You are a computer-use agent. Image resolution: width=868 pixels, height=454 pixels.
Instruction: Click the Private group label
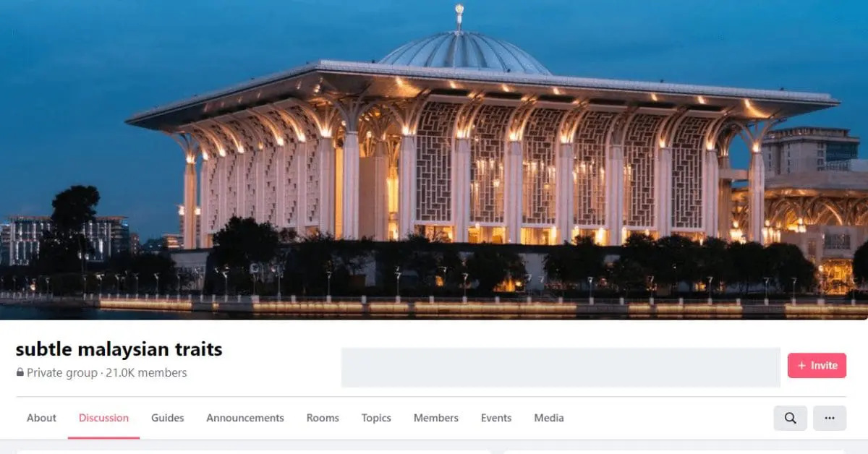click(62, 373)
